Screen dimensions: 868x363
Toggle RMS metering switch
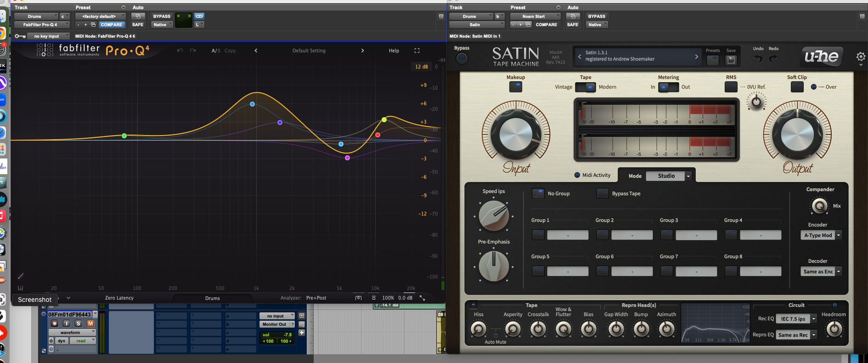731,87
